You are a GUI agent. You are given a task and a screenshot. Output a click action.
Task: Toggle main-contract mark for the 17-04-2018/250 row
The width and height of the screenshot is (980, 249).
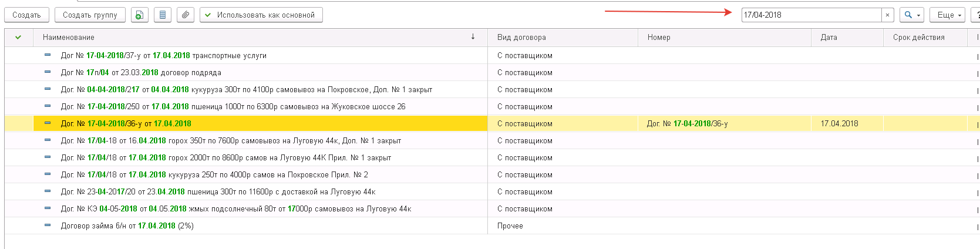pyautogui.click(x=18, y=106)
